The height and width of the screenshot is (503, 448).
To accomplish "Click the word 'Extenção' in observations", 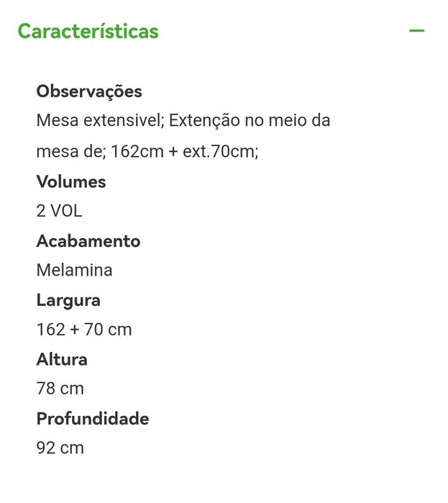I will [x=204, y=121].
